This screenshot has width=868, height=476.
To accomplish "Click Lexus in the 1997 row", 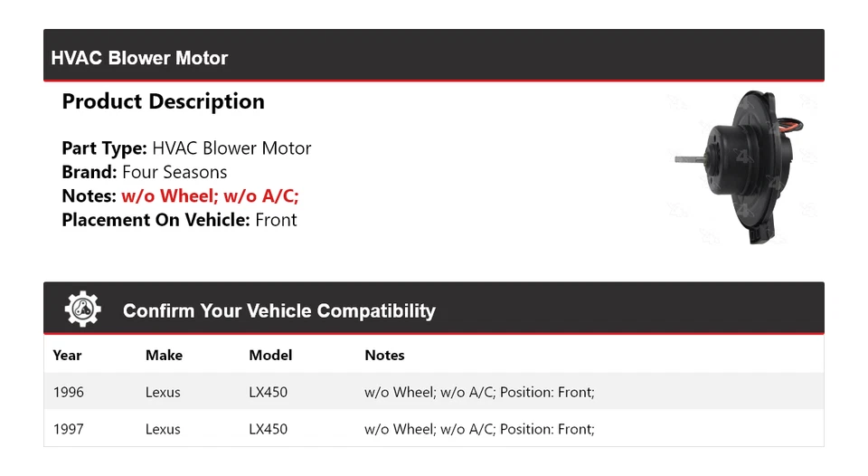I will [163, 429].
